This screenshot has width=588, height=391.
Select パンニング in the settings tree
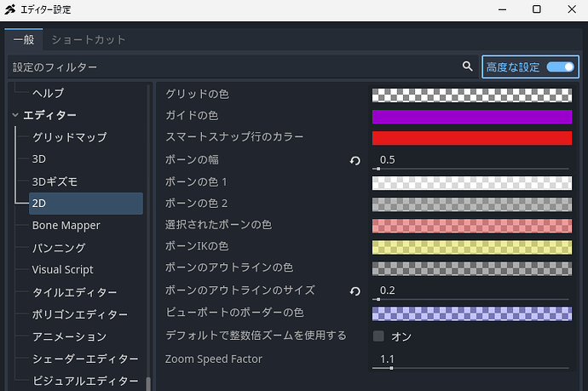(59, 248)
